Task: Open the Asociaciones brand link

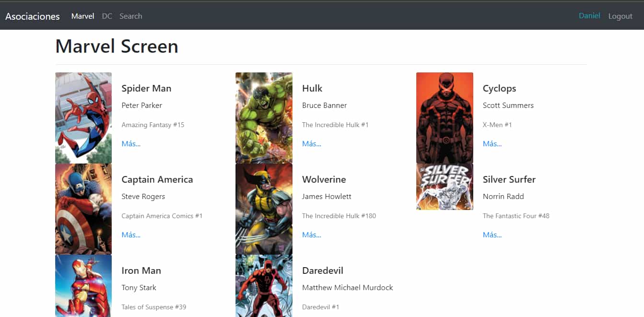Action: pyautogui.click(x=33, y=16)
